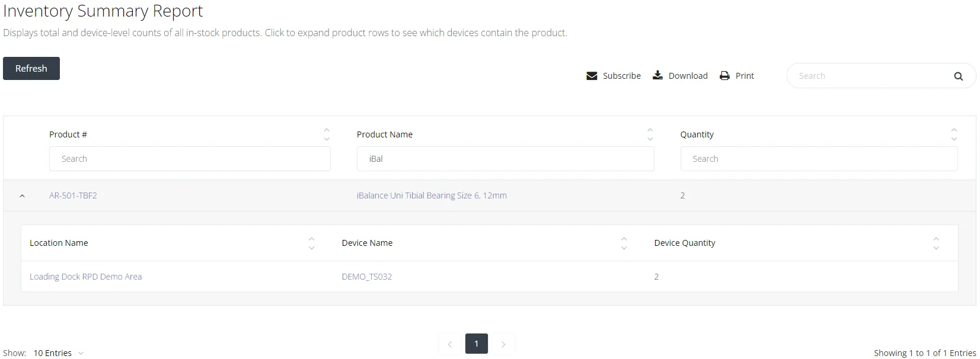This screenshot has width=980, height=359.
Task: Click the Subscribe label
Action: pos(622,76)
